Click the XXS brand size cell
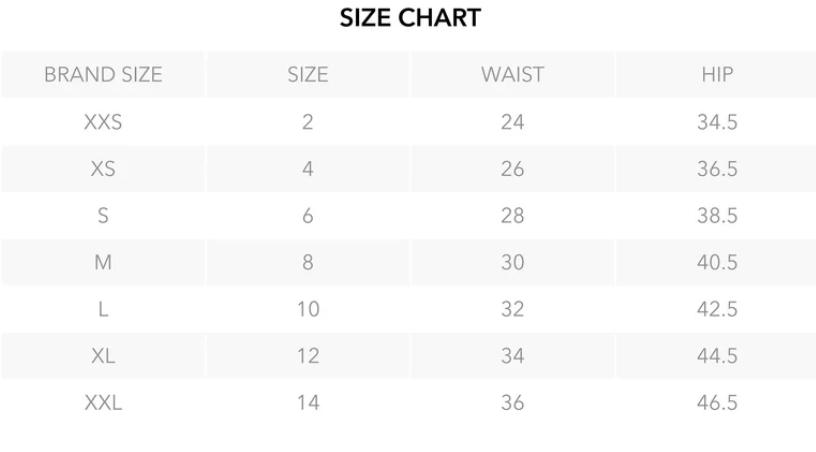 pyautogui.click(x=103, y=122)
